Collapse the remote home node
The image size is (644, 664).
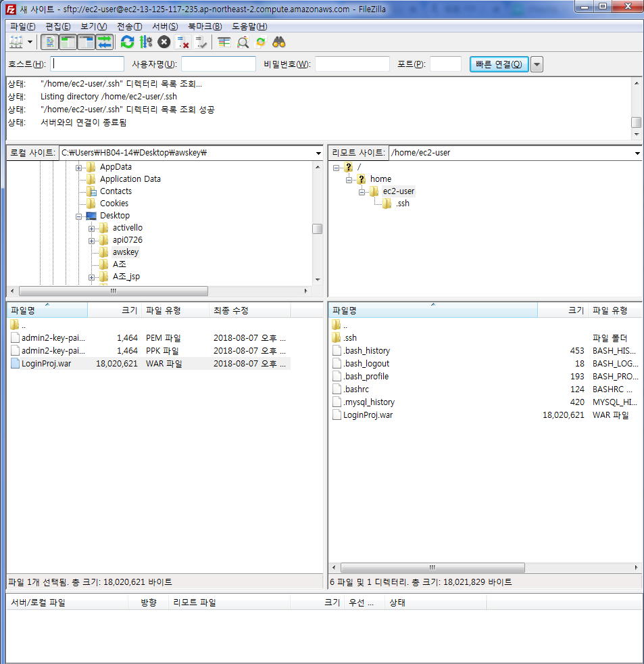349,180
